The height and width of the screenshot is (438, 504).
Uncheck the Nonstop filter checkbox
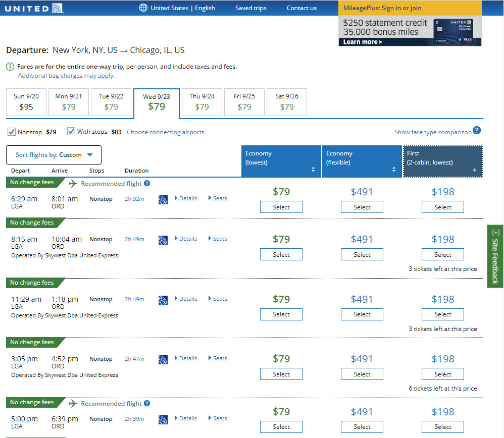coord(12,132)
